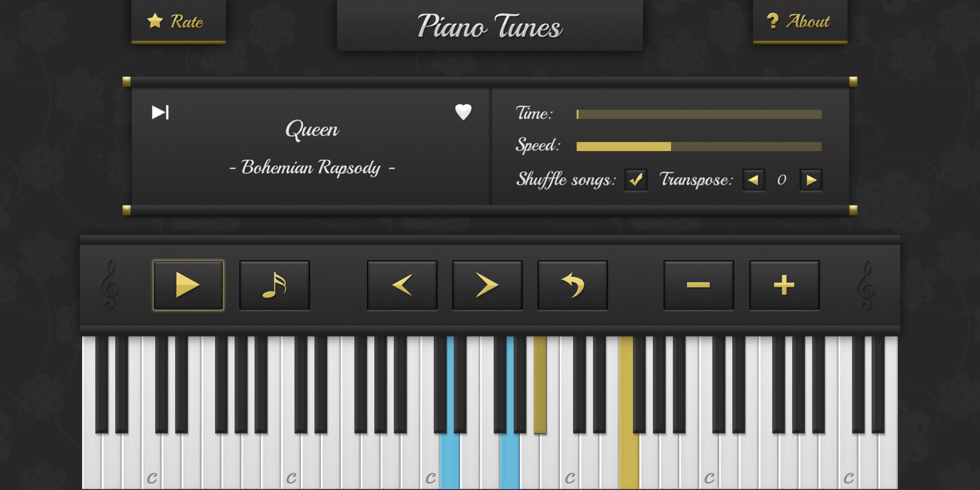This screenshot has width=980, height=490.
Task: Click the Piano Tunes title banner
Action: (490, 25)
